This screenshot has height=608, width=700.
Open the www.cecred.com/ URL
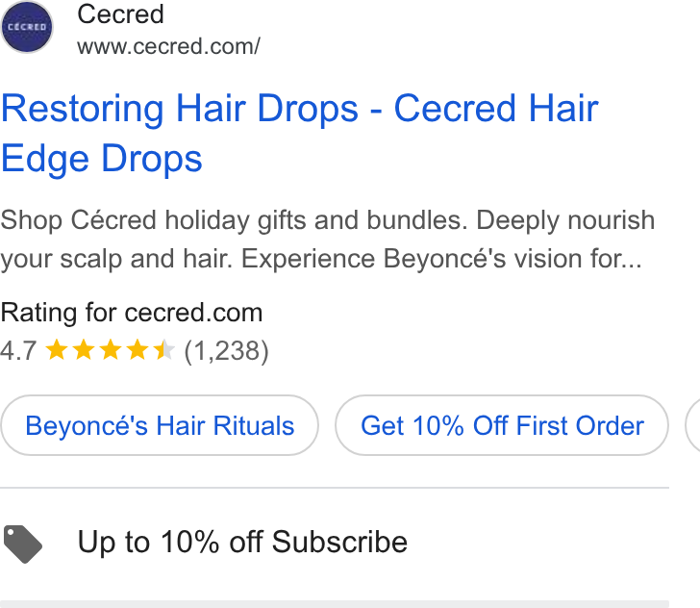(168, 46)
